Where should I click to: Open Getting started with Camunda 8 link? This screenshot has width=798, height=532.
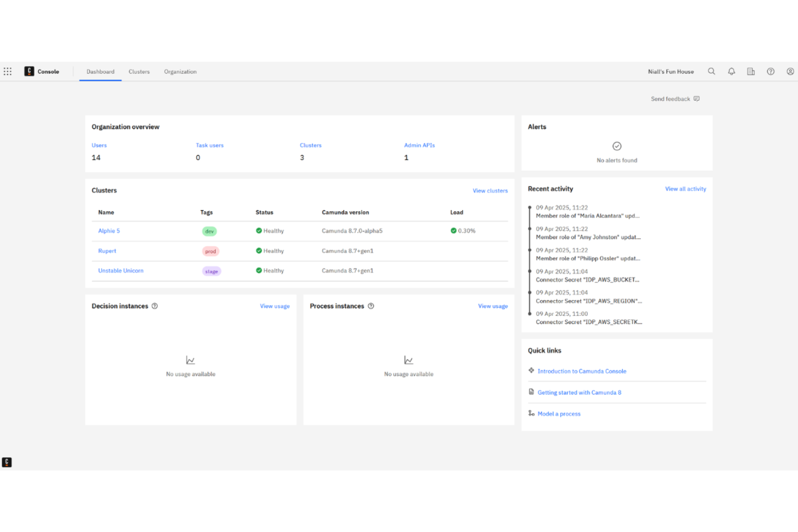[579, 392]
